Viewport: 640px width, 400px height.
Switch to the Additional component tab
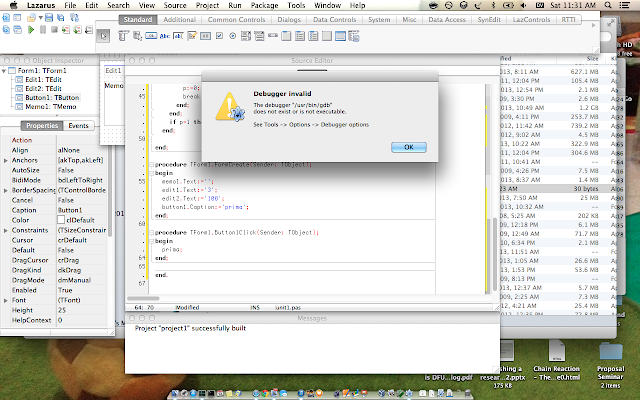pyautogui.click(x=179, y=19)
